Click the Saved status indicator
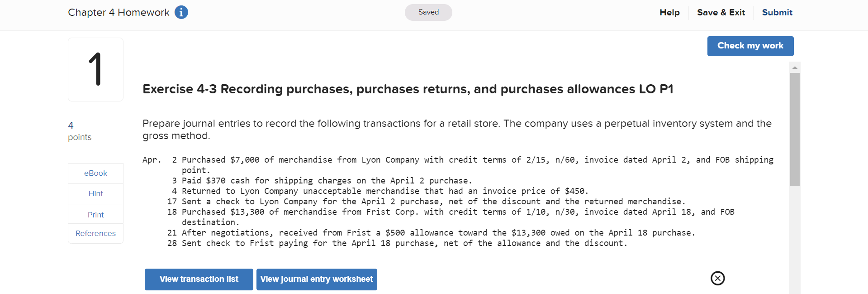This screenshot has width=868, height=294. point(428,12)
